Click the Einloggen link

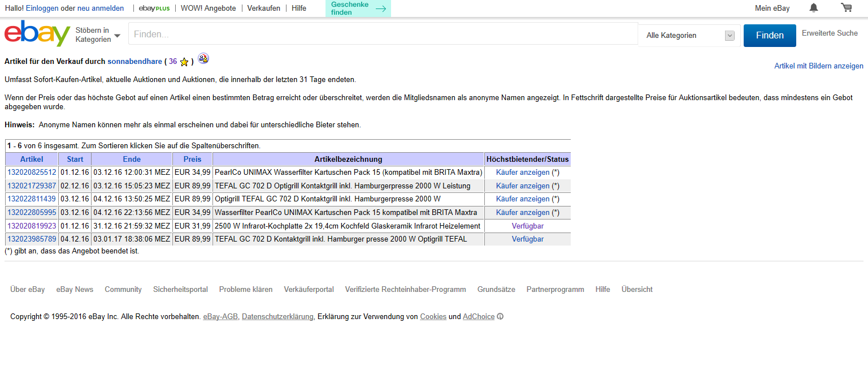coord(42,8)
